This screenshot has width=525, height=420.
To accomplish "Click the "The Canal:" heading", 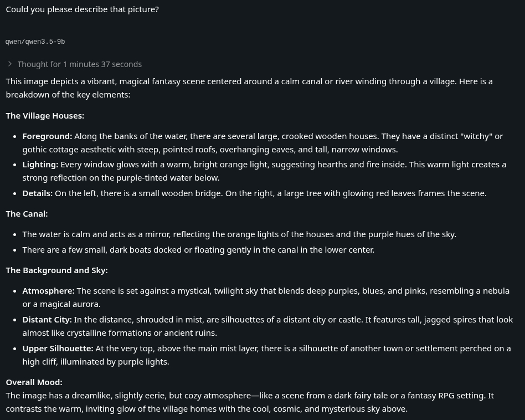I will 27,214.
